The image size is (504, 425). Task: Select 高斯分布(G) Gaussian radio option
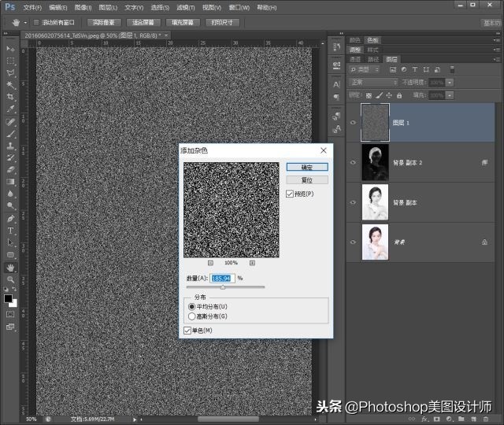click(x=192, y=316)
